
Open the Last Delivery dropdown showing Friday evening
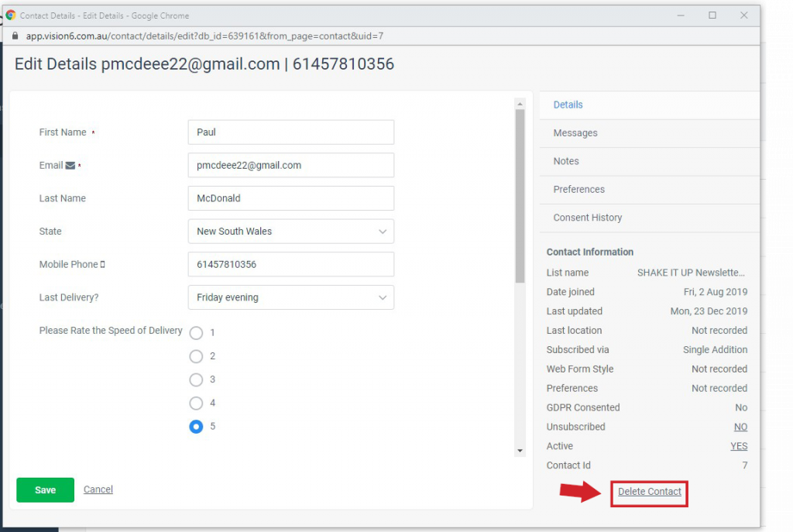[x=291, y=297]
